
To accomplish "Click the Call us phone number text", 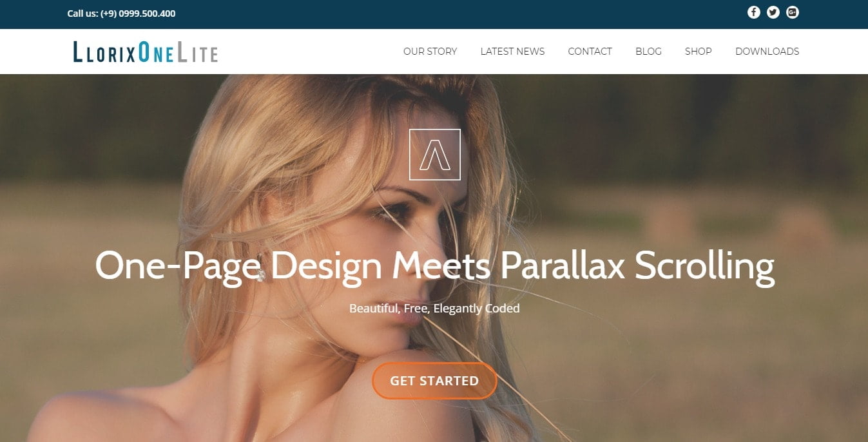I will [x=121, y=14].
